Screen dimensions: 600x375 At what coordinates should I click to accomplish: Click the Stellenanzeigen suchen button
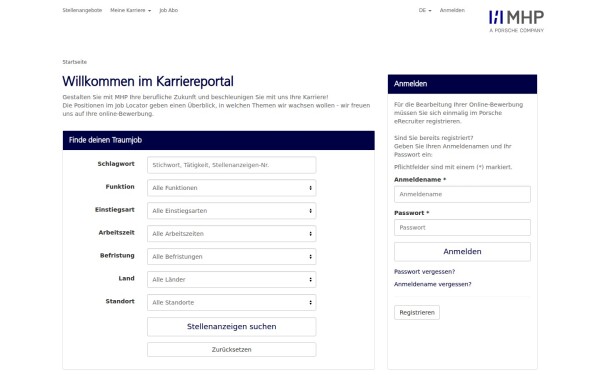pyautogui.click(x=232, y=327)
